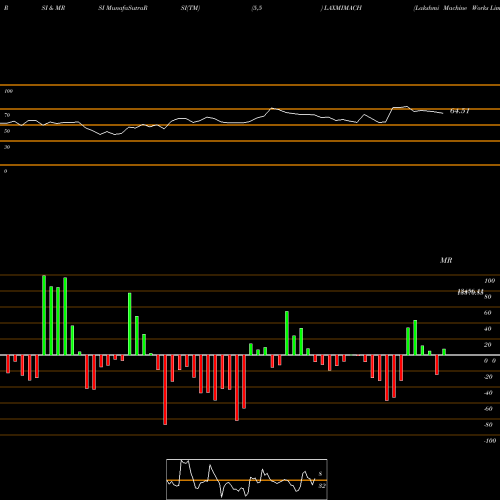Click the Lakshmi Machine Works company name
Image resolution: width=500 pixels, height=500 pixels.
coord(457,8)
